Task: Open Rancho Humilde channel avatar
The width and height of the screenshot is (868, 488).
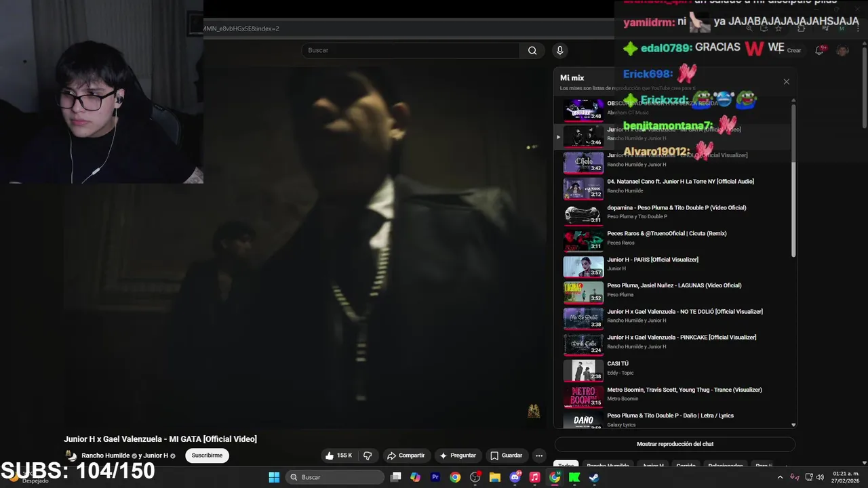Action: [x=71, y=455]
